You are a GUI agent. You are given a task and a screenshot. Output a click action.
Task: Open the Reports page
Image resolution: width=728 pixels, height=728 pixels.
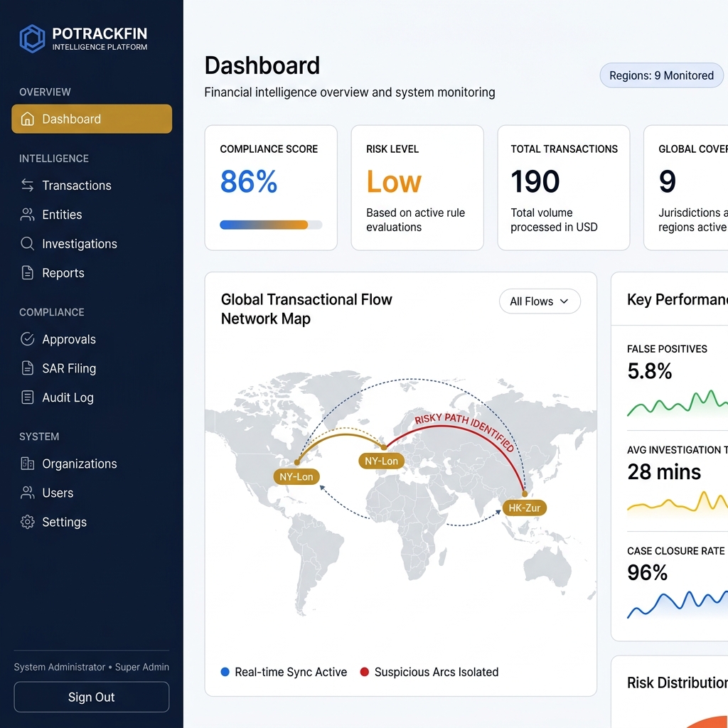pyautogui.click(x=92, y=272)
